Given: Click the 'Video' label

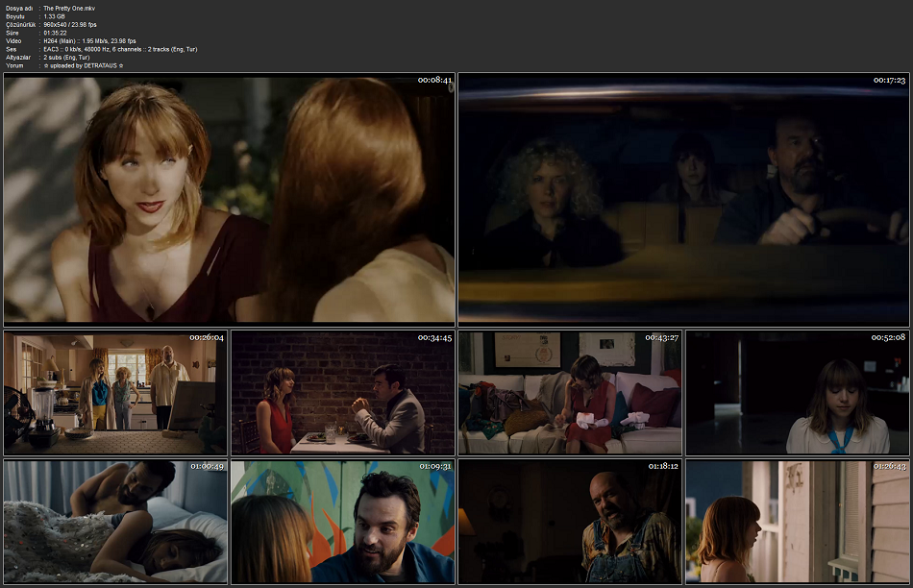Looking at the screenshot, I should click(13, 40).
